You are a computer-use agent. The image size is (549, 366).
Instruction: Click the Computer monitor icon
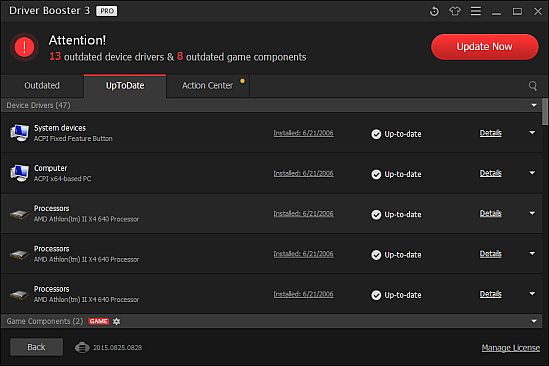(x=19, y=173)
